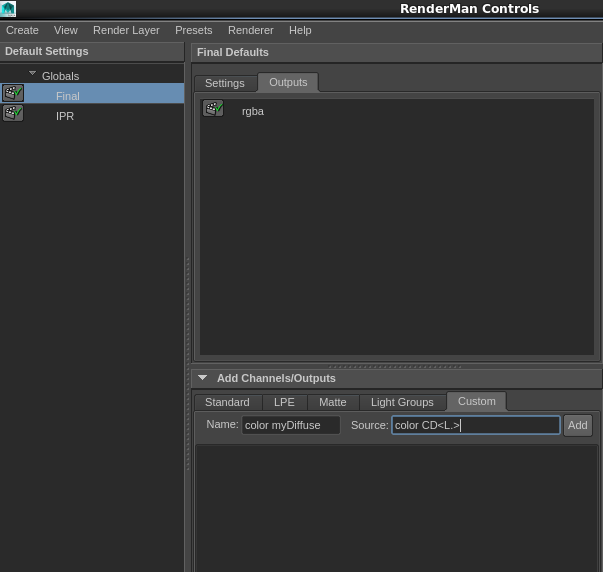Image resolution: width=603 pixels, height=572 pixels.
Task: Click the dotted vertical splitter between the two panels
Action: [x=188, y=364]
